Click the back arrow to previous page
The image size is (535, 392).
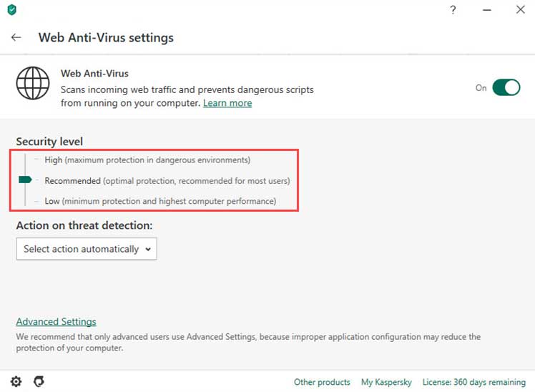[x=16, y=37]
